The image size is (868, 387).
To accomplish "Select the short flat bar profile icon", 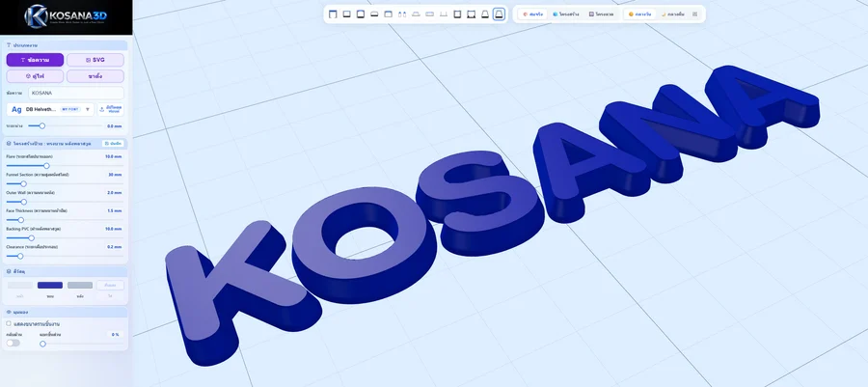I will coord(374,14).
